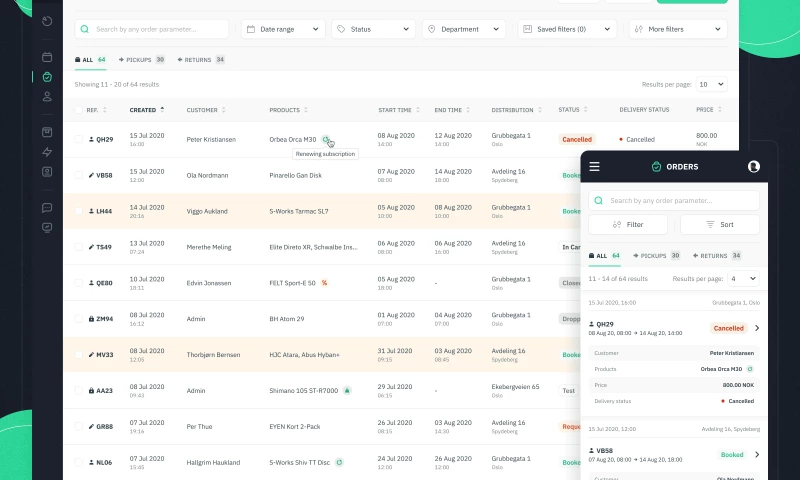
Task: Open the hamburger menu in mobile panel
Action: click(x=594, y=166)
